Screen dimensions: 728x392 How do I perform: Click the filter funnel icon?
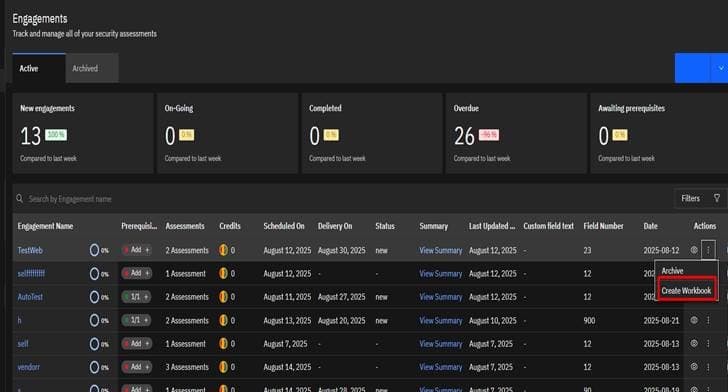[717, 198]
